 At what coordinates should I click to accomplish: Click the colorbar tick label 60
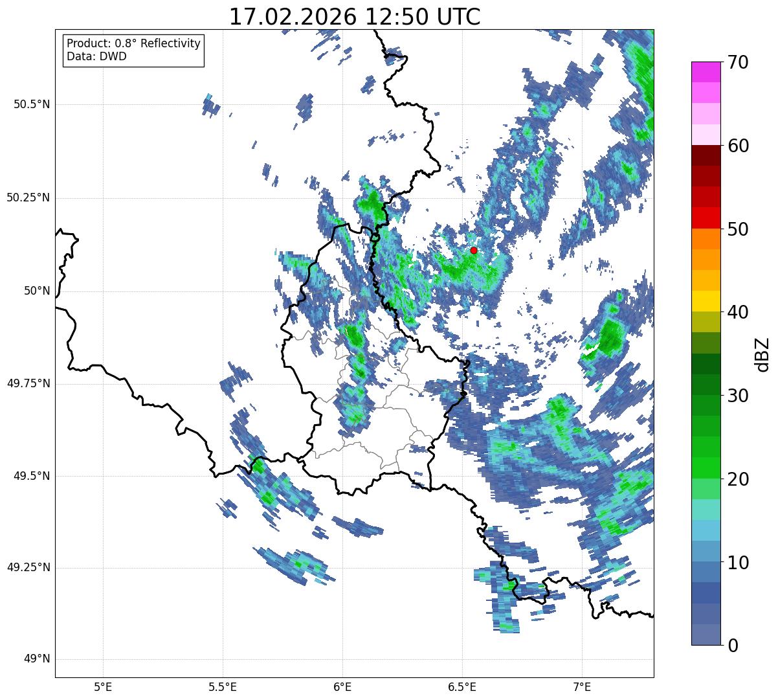(x=737, y=146)
